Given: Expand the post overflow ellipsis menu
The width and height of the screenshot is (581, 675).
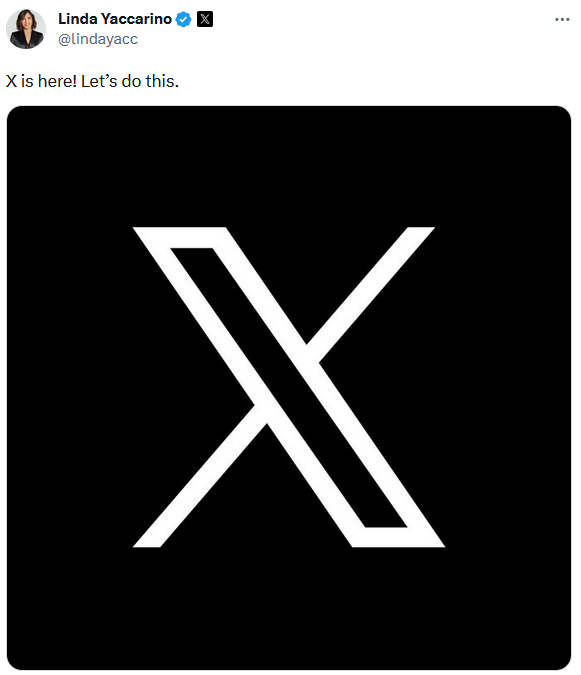Looking at the screenshot, I should tap(562, 19).
